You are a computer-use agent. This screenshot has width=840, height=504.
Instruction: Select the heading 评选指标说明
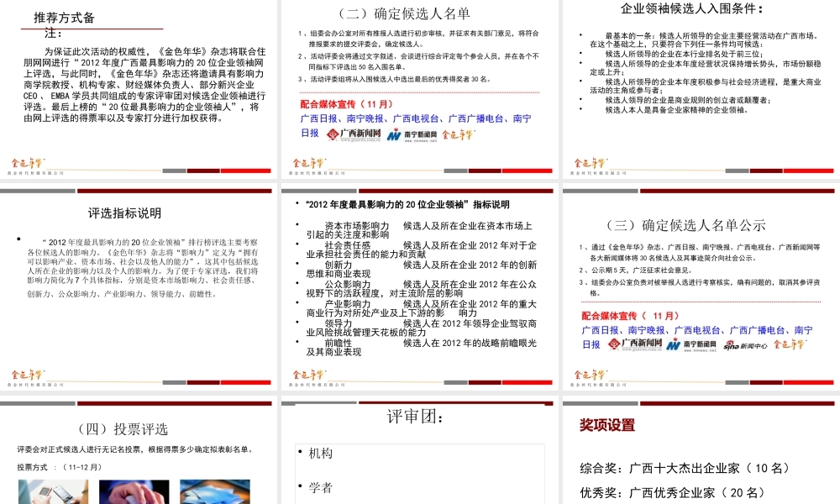click(x=124, y=213)
